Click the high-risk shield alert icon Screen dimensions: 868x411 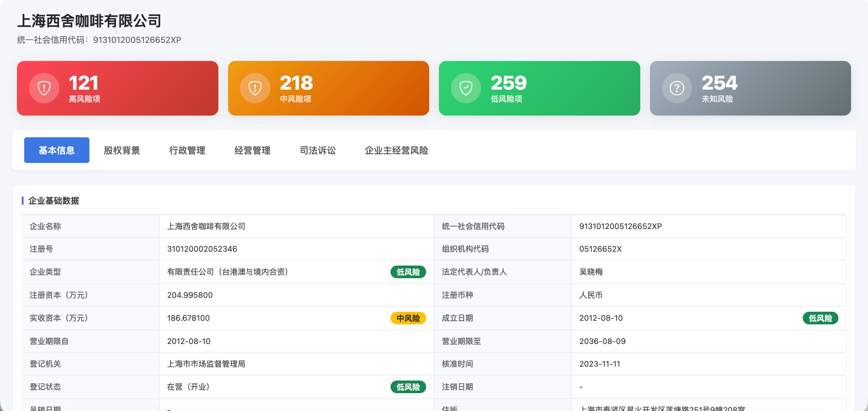(x=44, y=88)
